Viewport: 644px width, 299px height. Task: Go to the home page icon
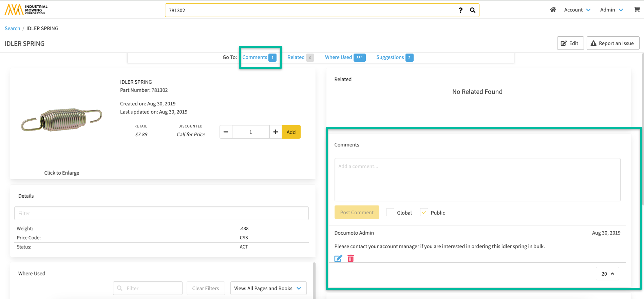tap(553, 10)
